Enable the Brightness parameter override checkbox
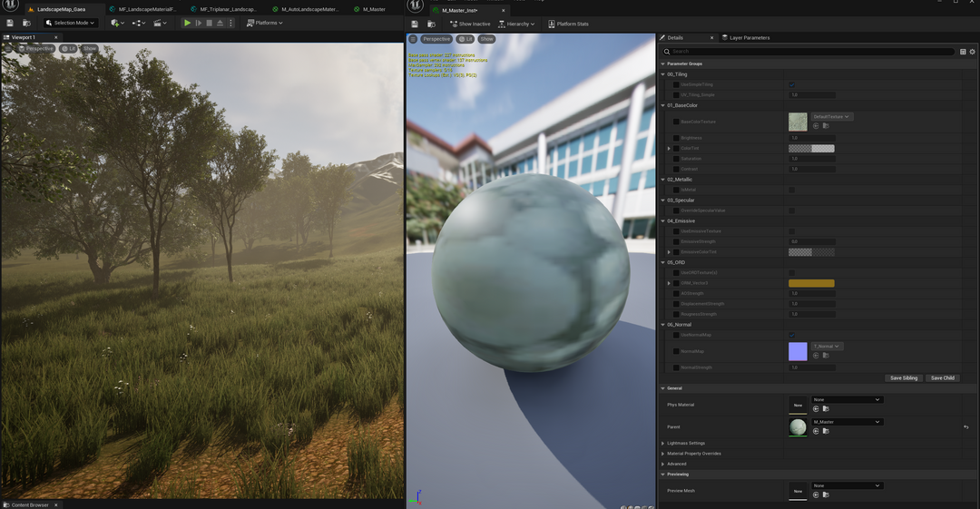The width and height of the screenshot is (980, 509). tap(676, 138)
